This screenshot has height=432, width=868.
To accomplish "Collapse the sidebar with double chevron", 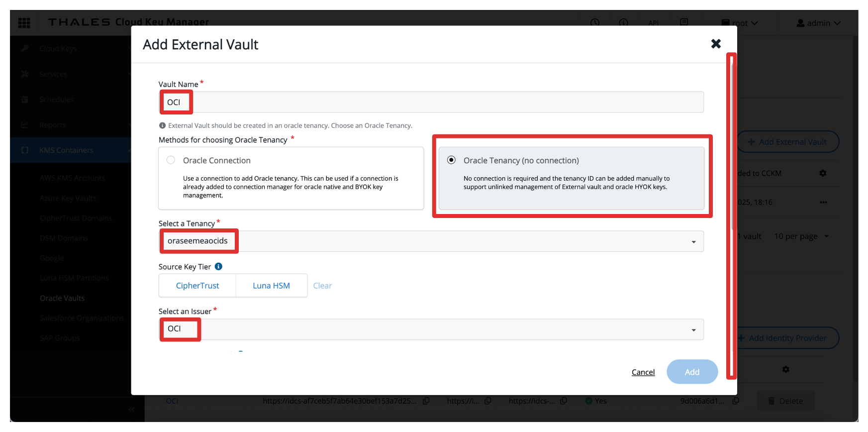I will click(131, 410).
